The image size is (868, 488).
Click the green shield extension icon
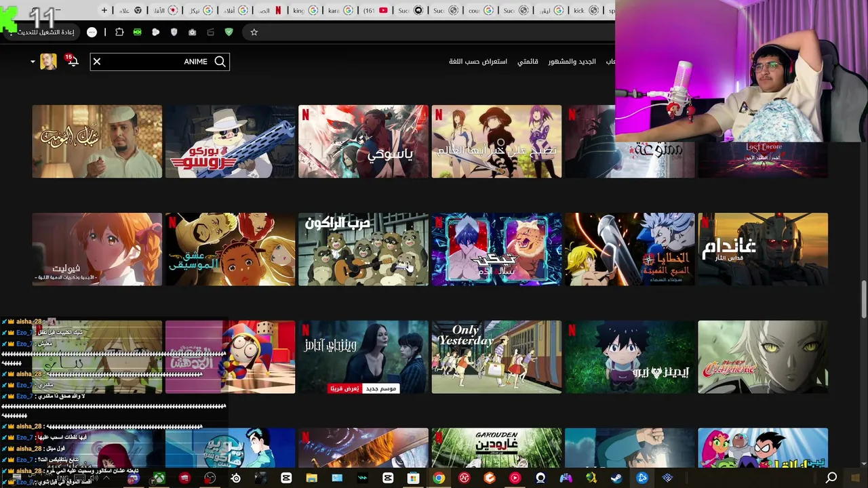(x=229, y=32)
